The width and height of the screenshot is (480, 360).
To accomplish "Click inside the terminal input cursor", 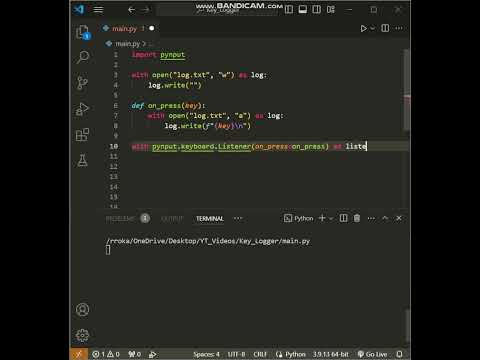I will 108,250.
